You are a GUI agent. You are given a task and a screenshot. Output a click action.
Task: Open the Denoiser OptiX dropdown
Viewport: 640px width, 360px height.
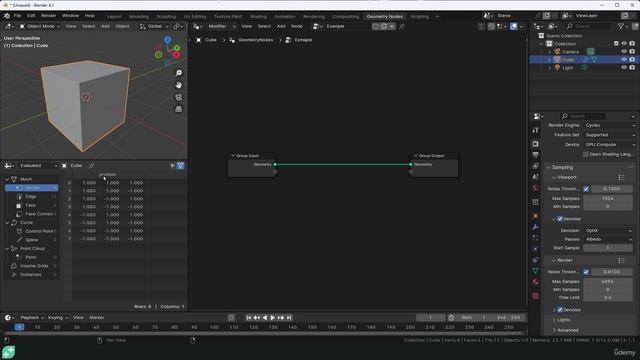click(608, 231)
